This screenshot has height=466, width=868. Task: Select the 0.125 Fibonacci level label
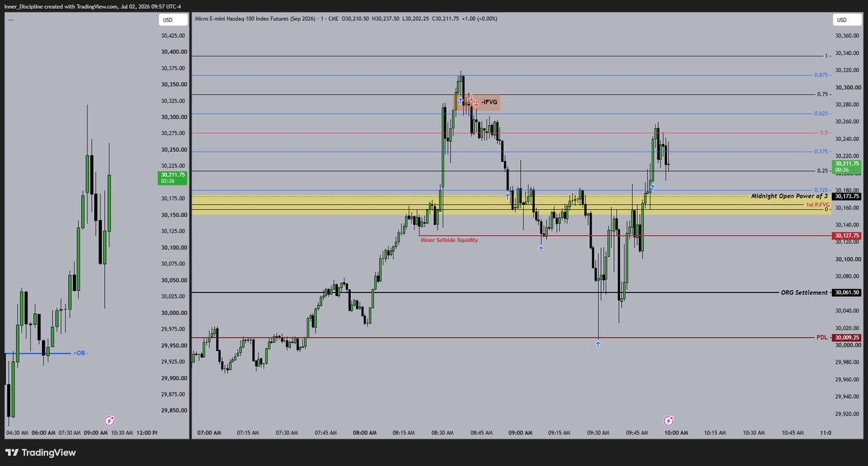pyautogui.click(x=820, y=190)
